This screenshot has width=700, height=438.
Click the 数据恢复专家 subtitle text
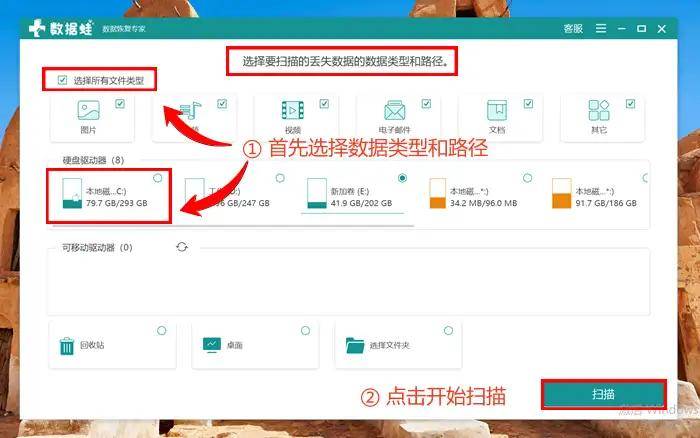pyautogui.click(x=124, y=29)
